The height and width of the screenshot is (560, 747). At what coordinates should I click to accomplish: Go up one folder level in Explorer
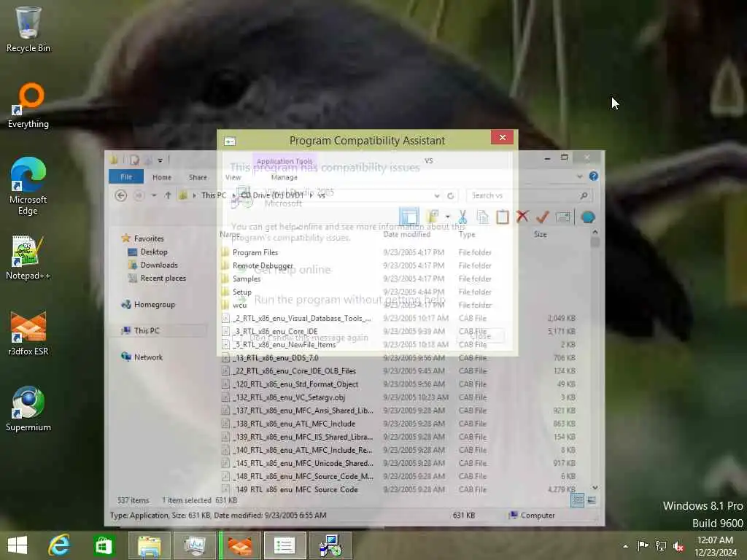(x=168, y=195)
